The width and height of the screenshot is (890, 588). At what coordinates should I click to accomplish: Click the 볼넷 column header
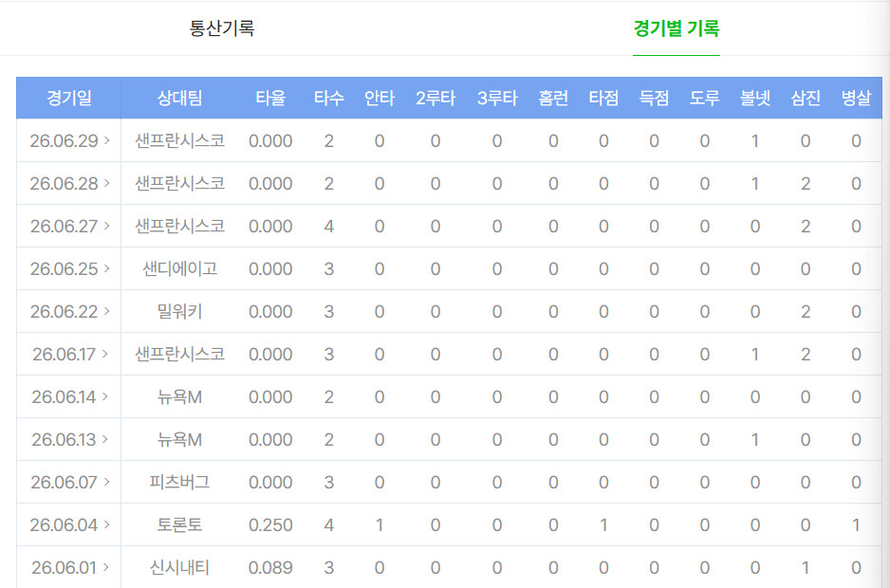click(x=755, y=99)
